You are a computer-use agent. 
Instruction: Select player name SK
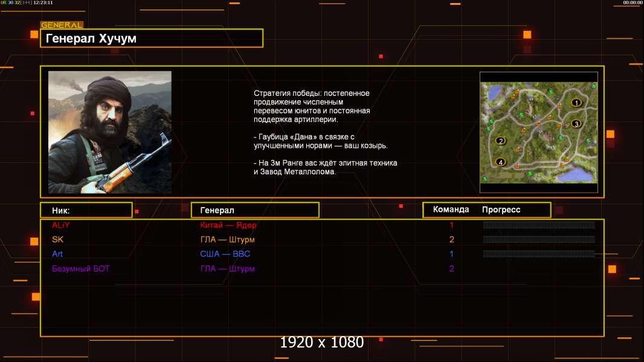point(57,240)
